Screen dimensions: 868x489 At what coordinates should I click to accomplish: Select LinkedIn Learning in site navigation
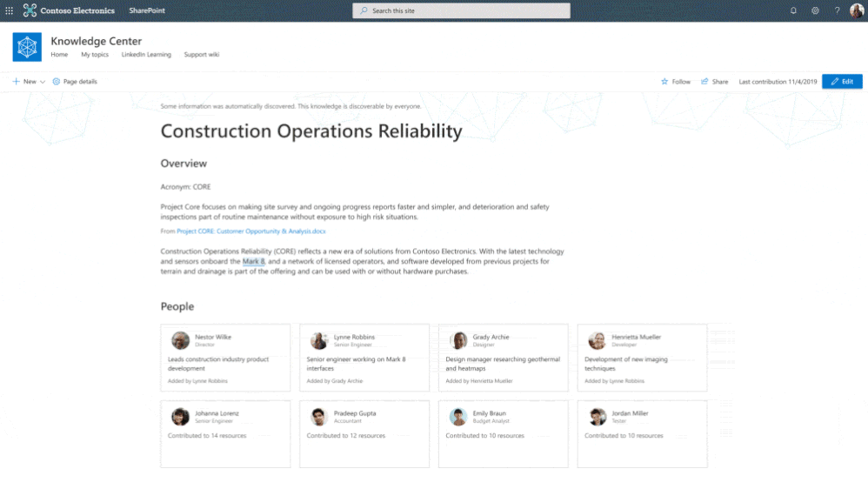pyautogui.click(x=146, y=55)
